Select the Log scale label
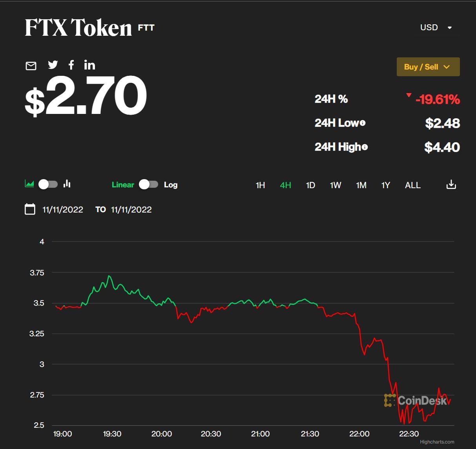Screen dimensions: 476x449 click(171, 185)
